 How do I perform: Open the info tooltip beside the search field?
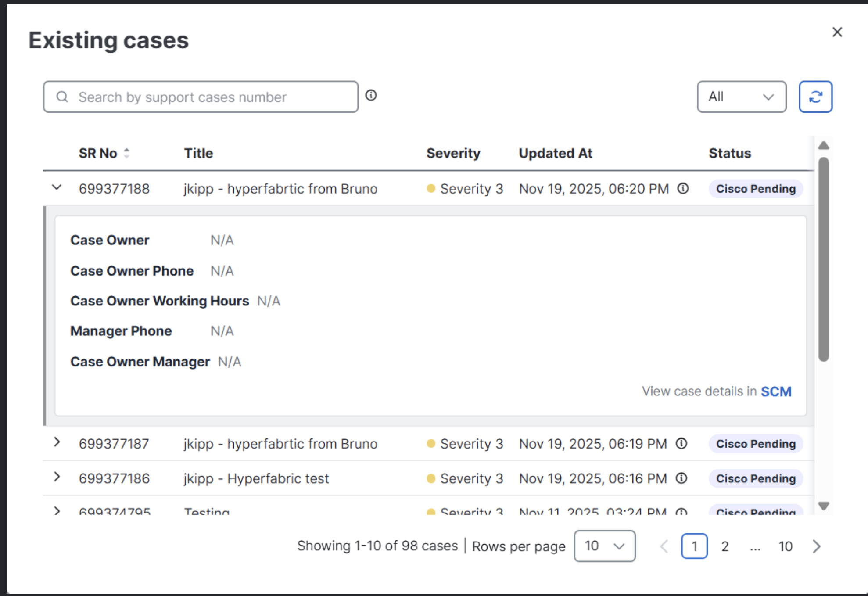pyautogui.click(x=371, y=95)
